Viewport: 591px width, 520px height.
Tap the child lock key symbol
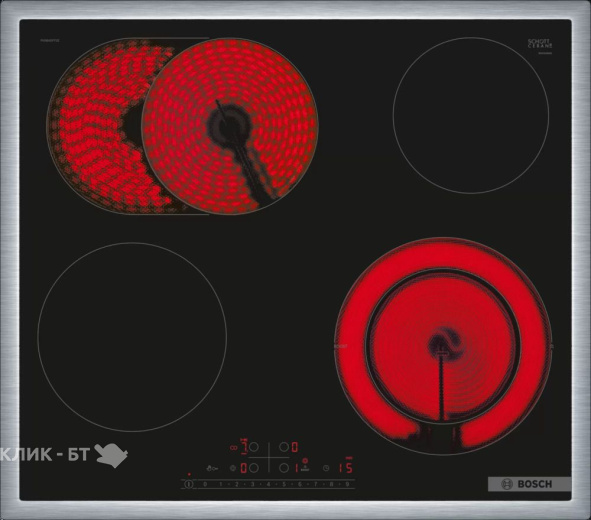(212, 468)
